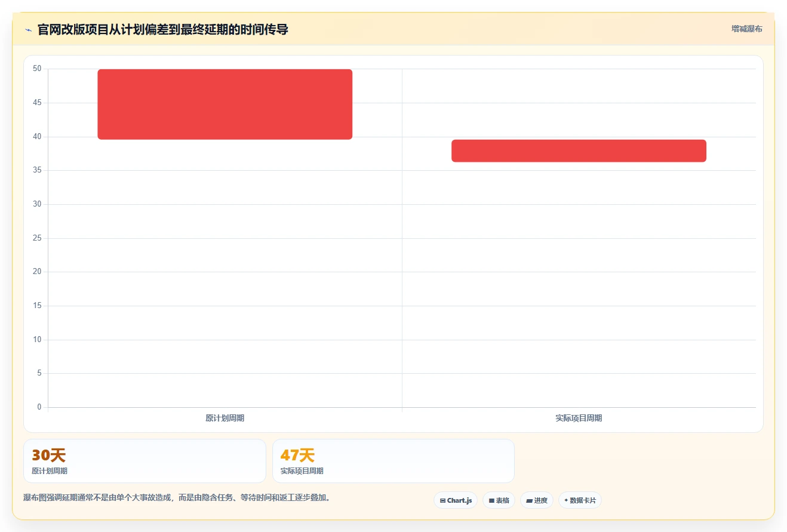Open the 30天 stat card
Image resolution: width=787 pixels, height=532 pixels.
pyautogui.click(x=145, y=461)
